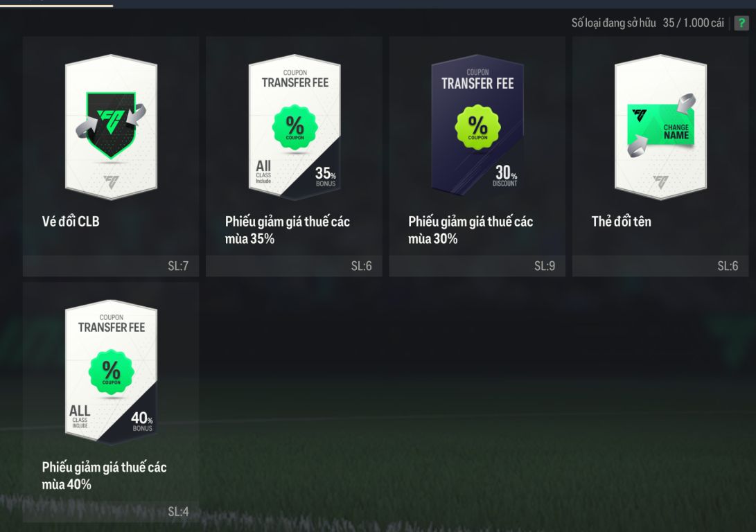Click the green question mark help icon

(741, 23)
